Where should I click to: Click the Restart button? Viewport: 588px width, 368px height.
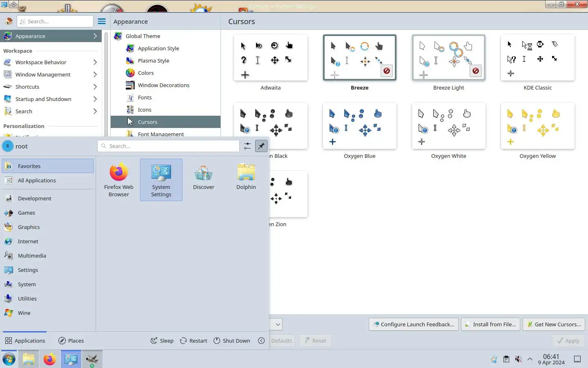(x=194, y=341)
